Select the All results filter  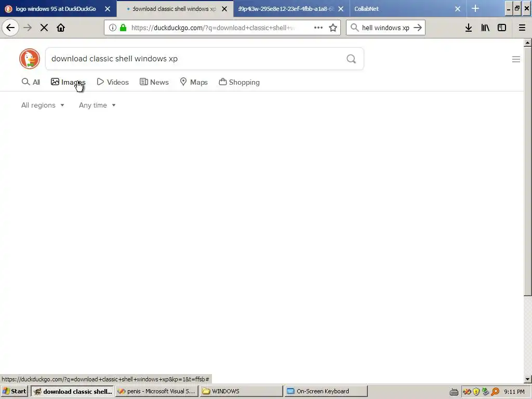[31, 82]
